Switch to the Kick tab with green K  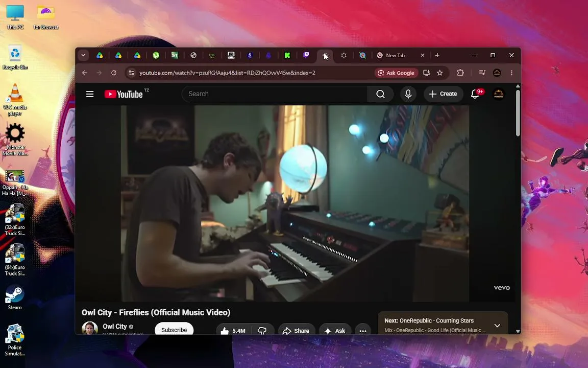pos(287,55)
